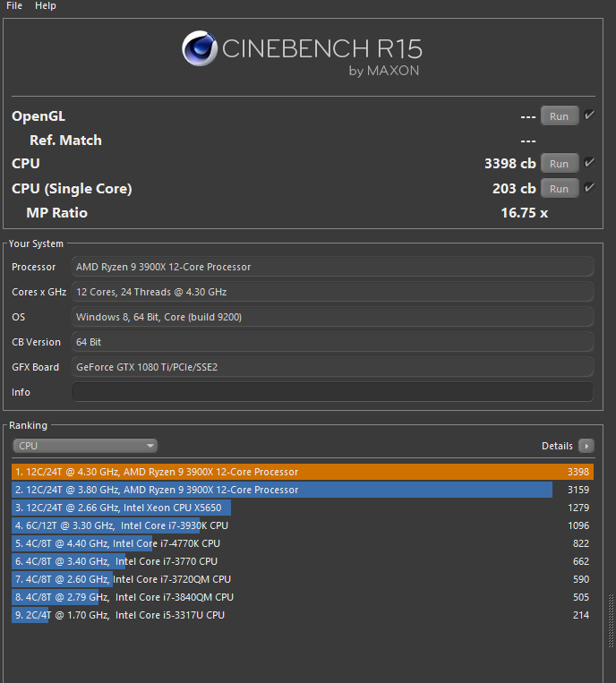Screen dimensions: 616x683
Task: Select the Intel Core i7-3770 entry
Action: pos(303,561)
